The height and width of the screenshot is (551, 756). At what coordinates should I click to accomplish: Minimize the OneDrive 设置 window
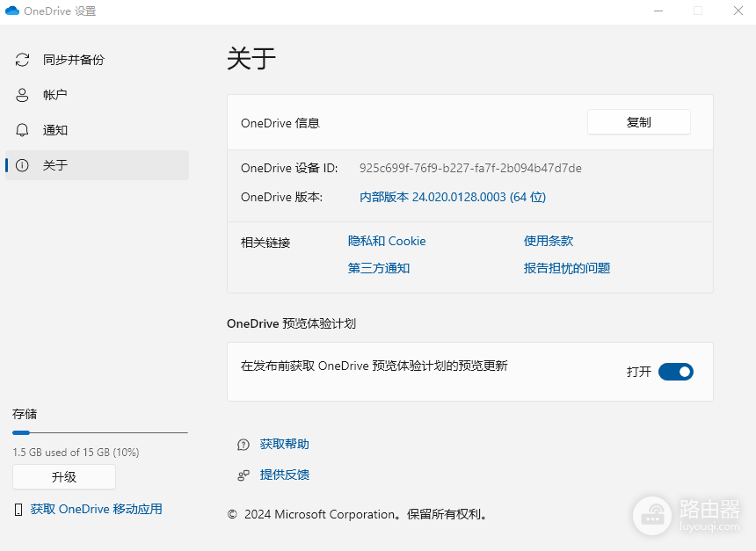pyautogui.click(x=658, y=11)
